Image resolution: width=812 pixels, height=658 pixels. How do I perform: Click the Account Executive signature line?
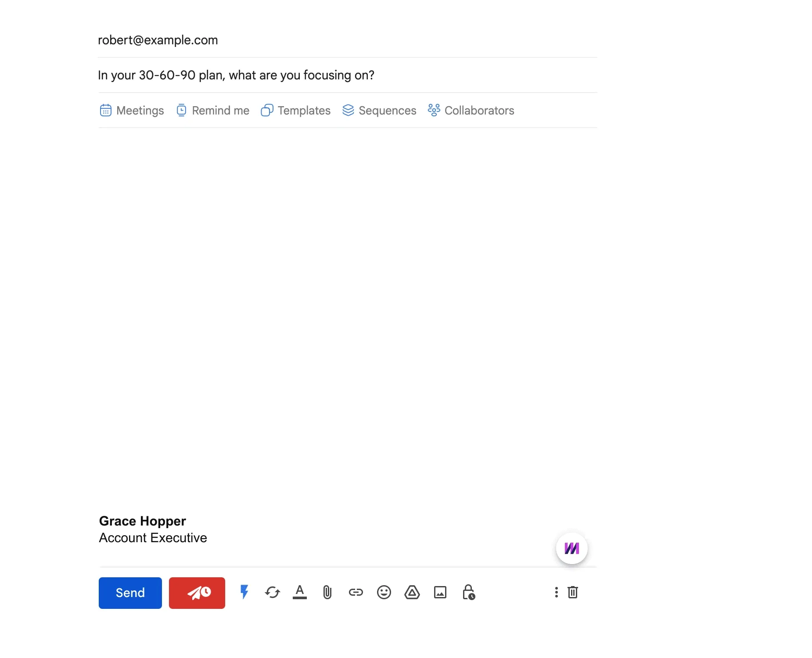pos(153,538)
